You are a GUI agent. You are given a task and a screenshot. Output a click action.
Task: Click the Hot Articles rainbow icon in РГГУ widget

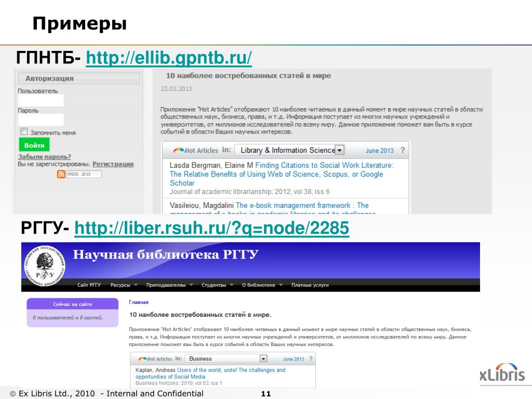click(x=142, y=358)
